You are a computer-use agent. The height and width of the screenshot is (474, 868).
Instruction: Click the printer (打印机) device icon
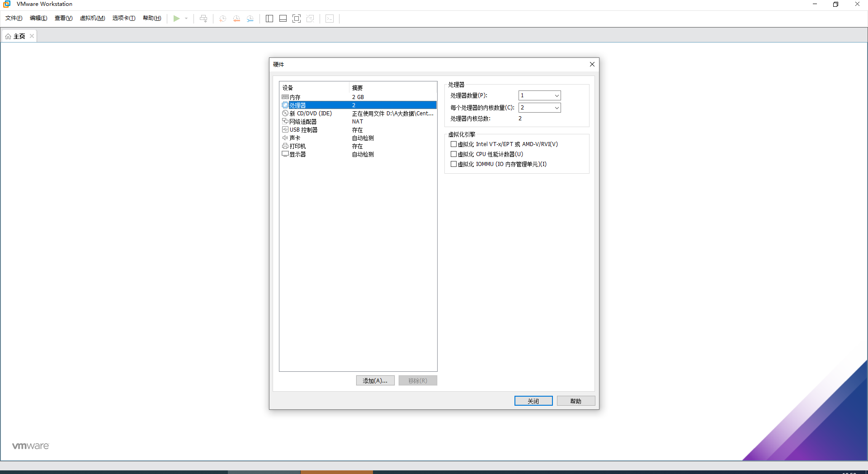click(x=285, y=146)
